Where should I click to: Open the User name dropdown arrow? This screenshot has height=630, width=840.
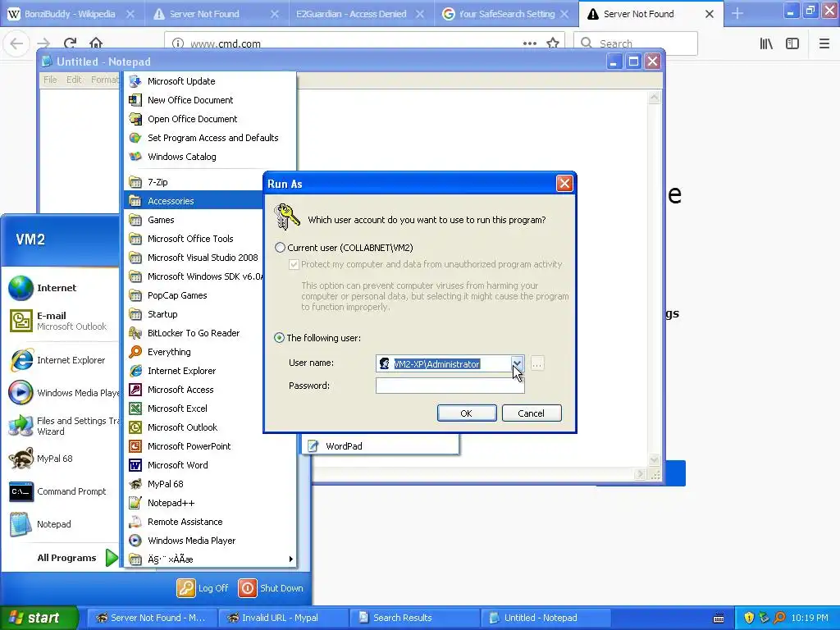pos(517,363)
